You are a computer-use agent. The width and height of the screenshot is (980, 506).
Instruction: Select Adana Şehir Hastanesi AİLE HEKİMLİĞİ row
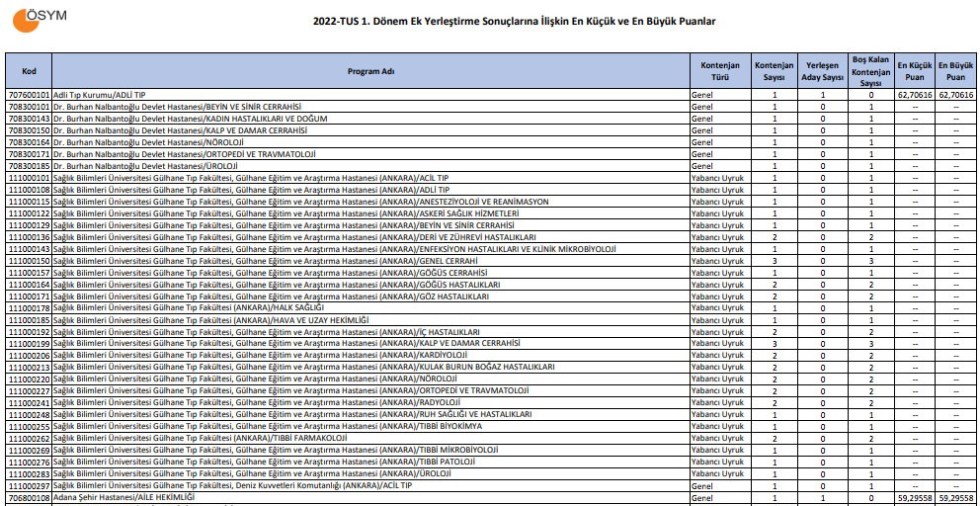(x=123, y=498)
